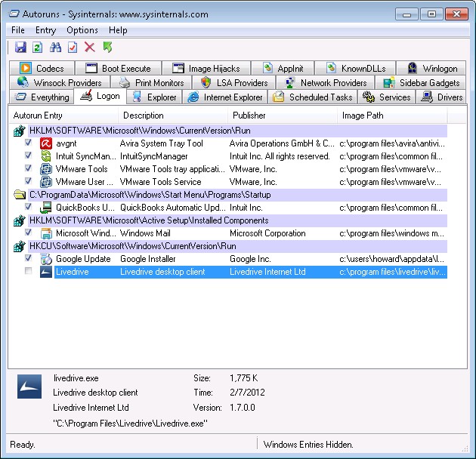Open the LSA Providers tab

[234, 82]
